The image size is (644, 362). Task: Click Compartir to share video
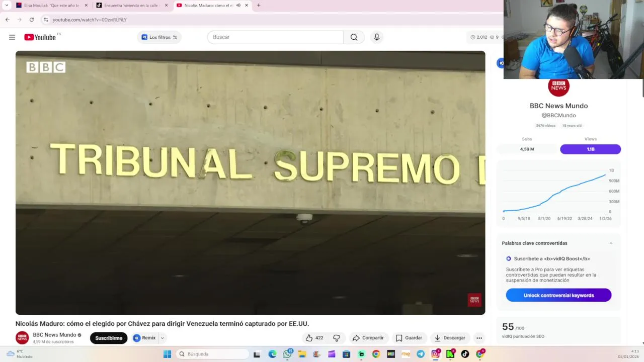pyautogui.click(x=368, y=338)
